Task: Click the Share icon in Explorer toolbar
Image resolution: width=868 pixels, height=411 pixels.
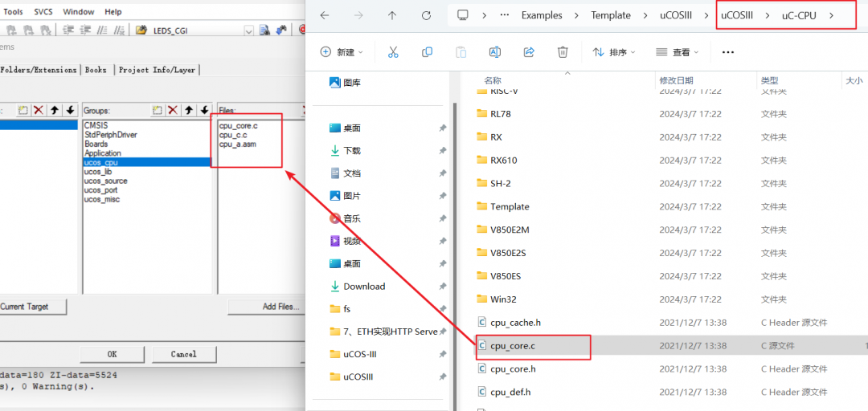Action: pos(529,52)
